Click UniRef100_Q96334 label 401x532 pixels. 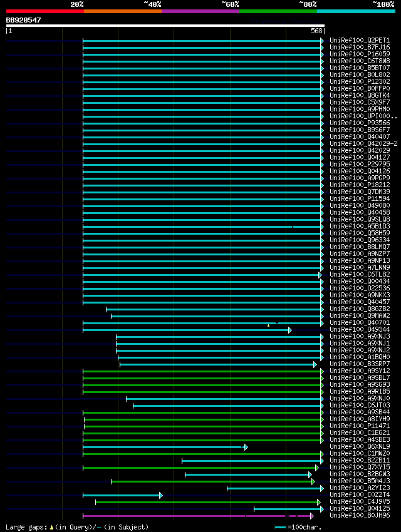(x=360, y=240)
